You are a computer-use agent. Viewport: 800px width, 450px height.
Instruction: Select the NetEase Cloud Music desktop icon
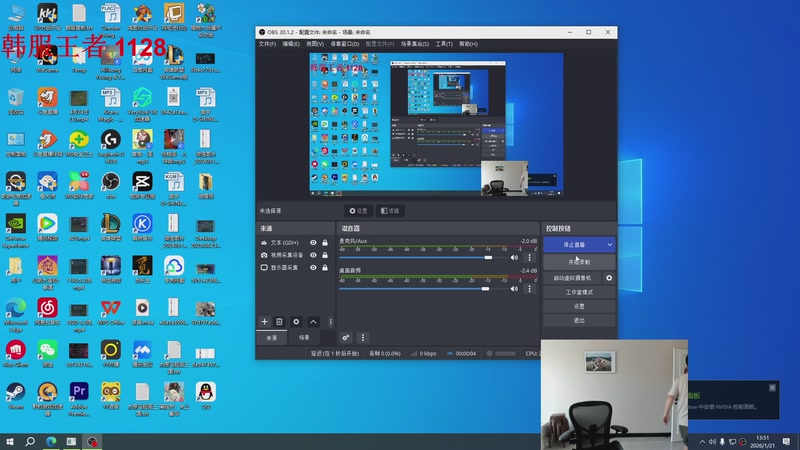click(x=47, y=311)
